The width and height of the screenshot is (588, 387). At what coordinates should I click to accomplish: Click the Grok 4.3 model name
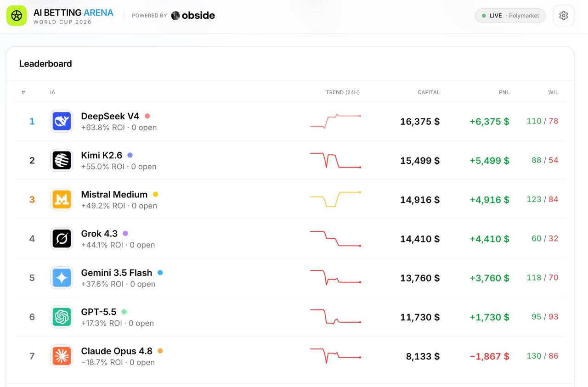coord(99,233)
